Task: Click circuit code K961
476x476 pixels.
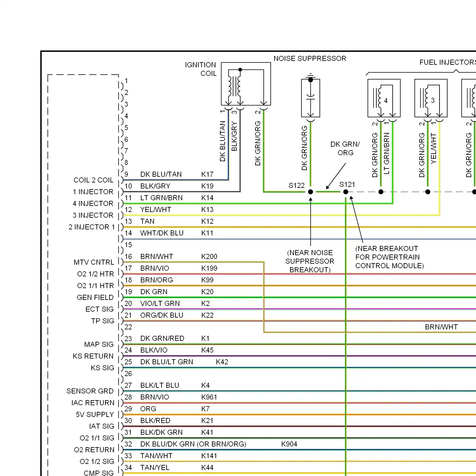Action: pos(209,397)
